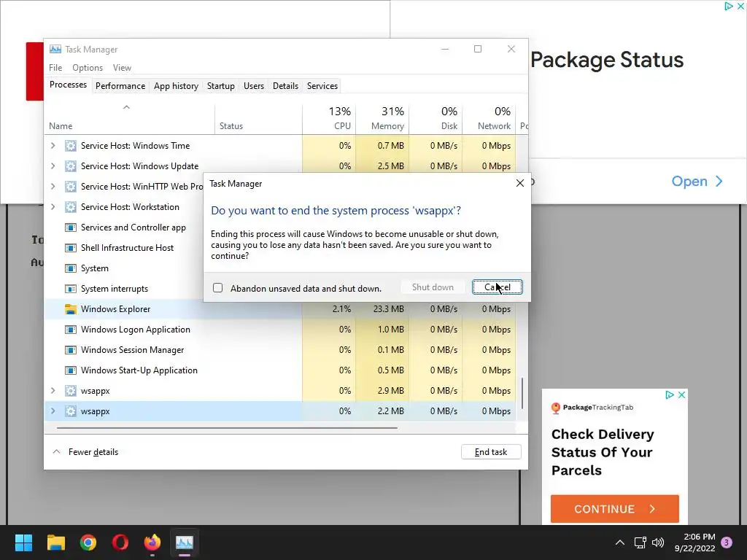The height and width of the screenshot is (560, 747).
Task: Check Abandon unsaved data and shut down
Action: pyautogui.click(x=217, y=287)
